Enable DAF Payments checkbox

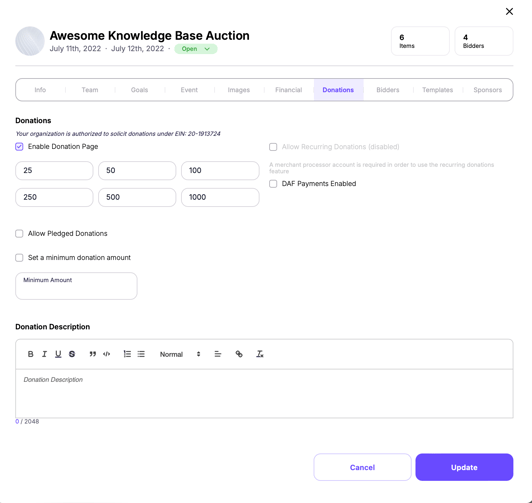tap(273, 184)
